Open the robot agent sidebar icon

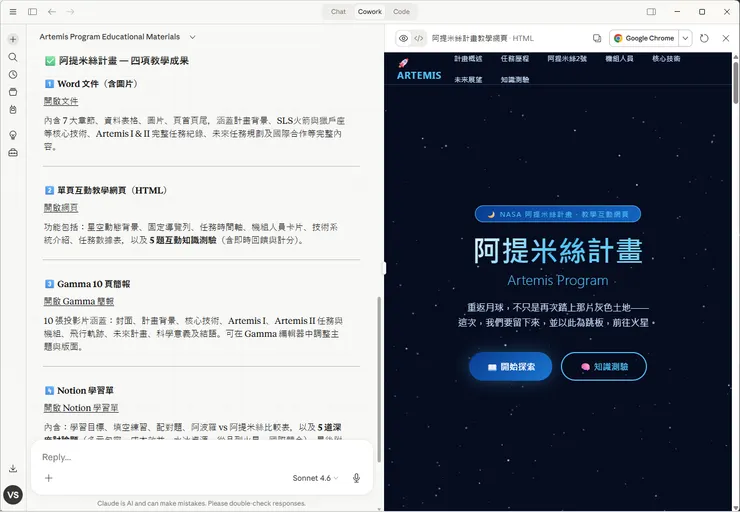point(13,109)
